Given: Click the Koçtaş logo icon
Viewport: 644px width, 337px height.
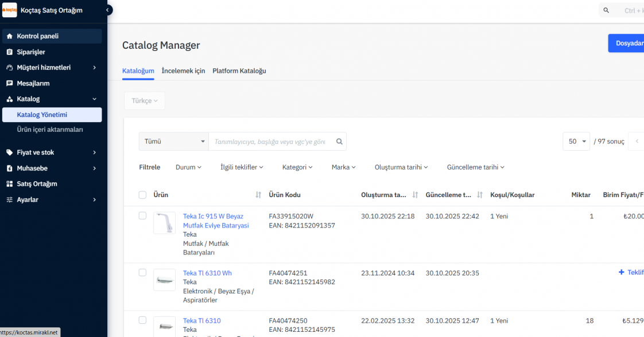Looking at the screenshot, I should click(x=10, y=10).
